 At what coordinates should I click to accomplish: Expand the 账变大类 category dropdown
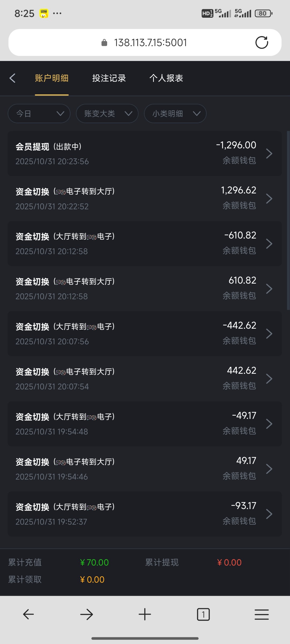pyautogui.click(x=107, y=114)
